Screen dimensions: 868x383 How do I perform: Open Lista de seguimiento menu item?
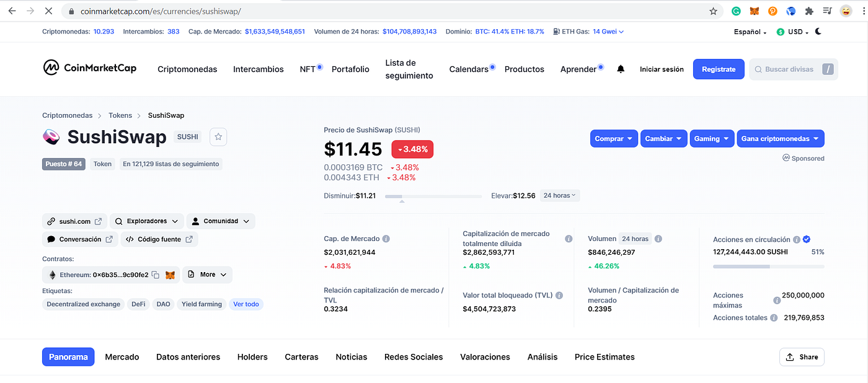[409, 69]
